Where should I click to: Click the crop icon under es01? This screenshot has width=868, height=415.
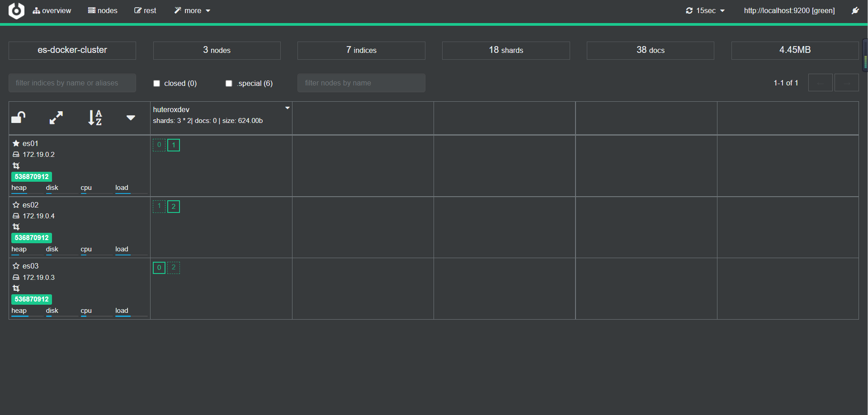[x=16, y=165]
